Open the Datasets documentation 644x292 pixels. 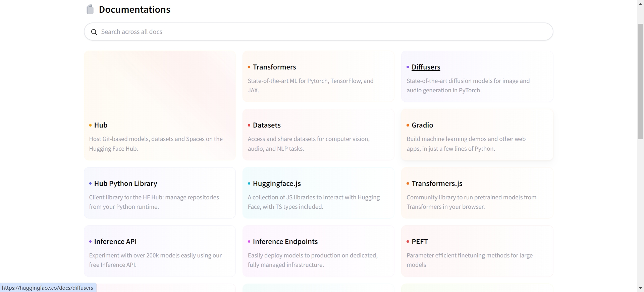click(x=267, y=125)
